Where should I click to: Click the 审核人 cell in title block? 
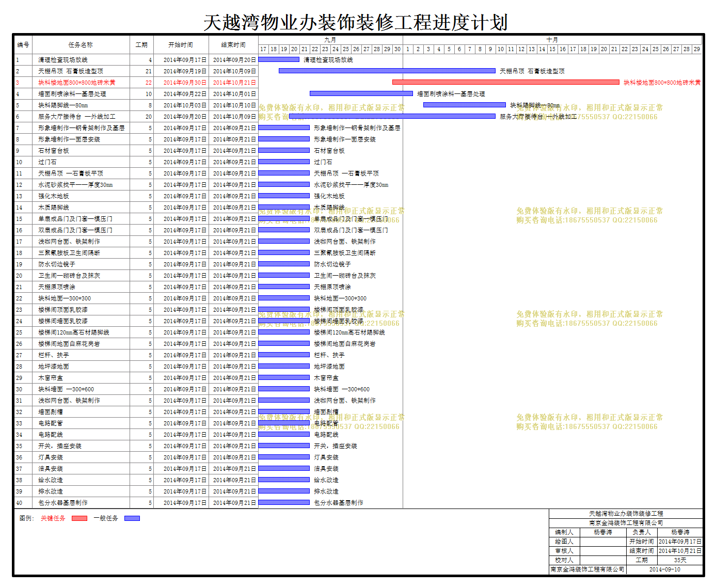point(564,551)
